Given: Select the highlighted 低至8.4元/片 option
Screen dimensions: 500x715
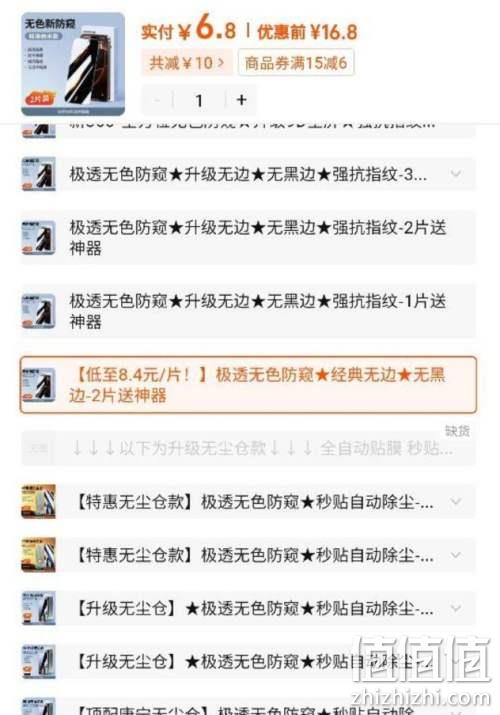Looking at the screenshot, I should coord(248,385).
